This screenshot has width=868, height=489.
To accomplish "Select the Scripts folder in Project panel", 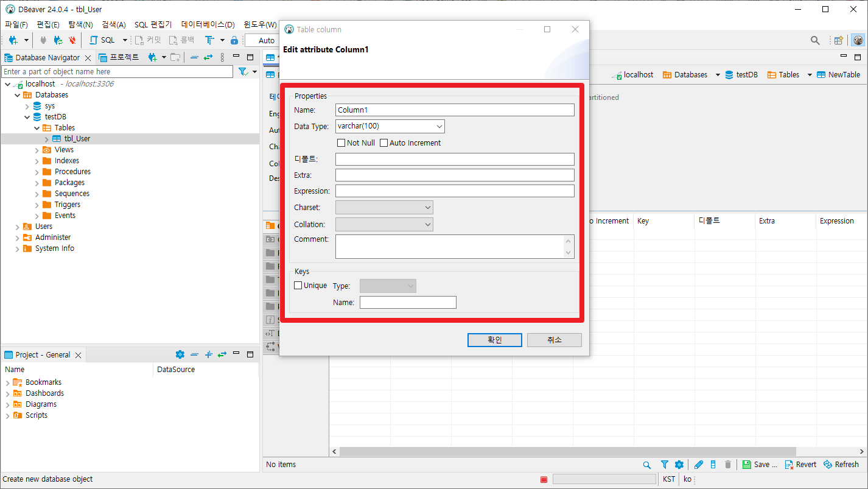I will pyautogui.click(x=37, y=415).
